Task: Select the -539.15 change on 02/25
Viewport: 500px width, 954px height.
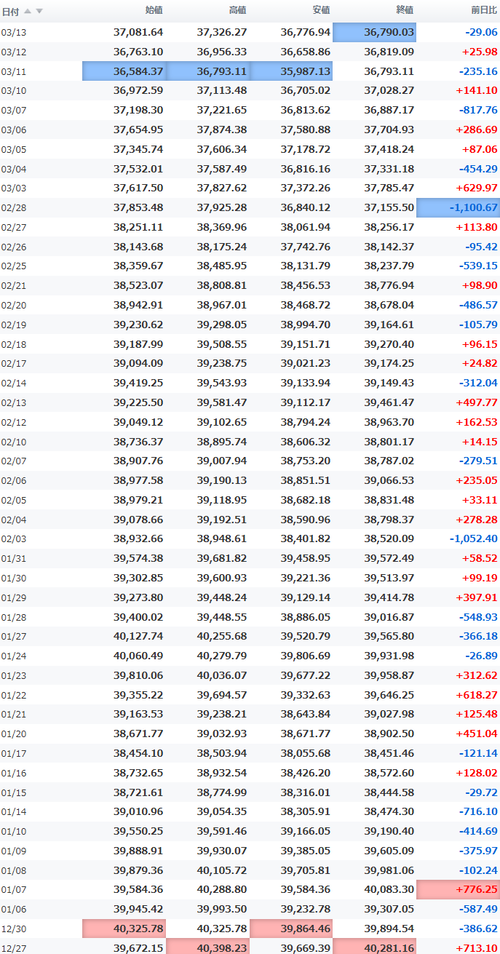Action: pos(477,266)
